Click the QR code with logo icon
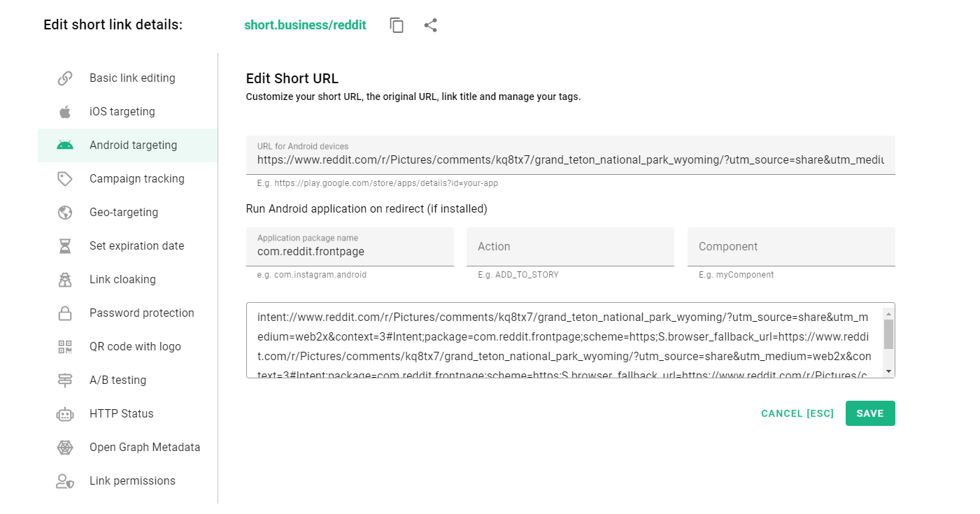This screenshot has height=514, width=980. coord(64,346)
